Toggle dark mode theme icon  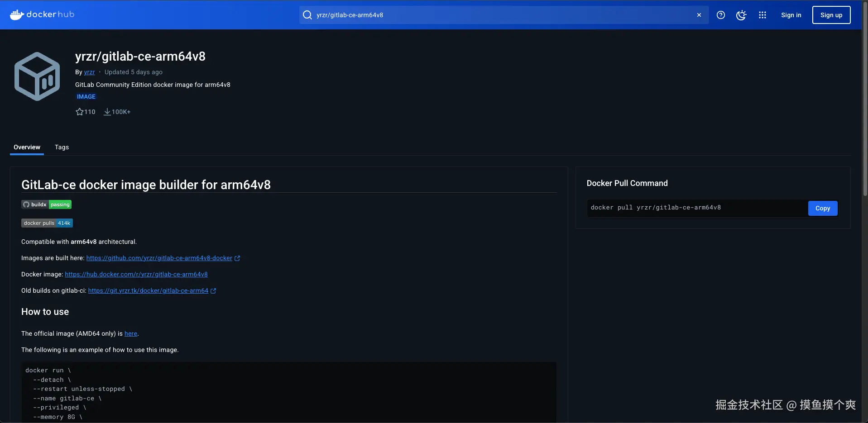(x=741, y=15)
